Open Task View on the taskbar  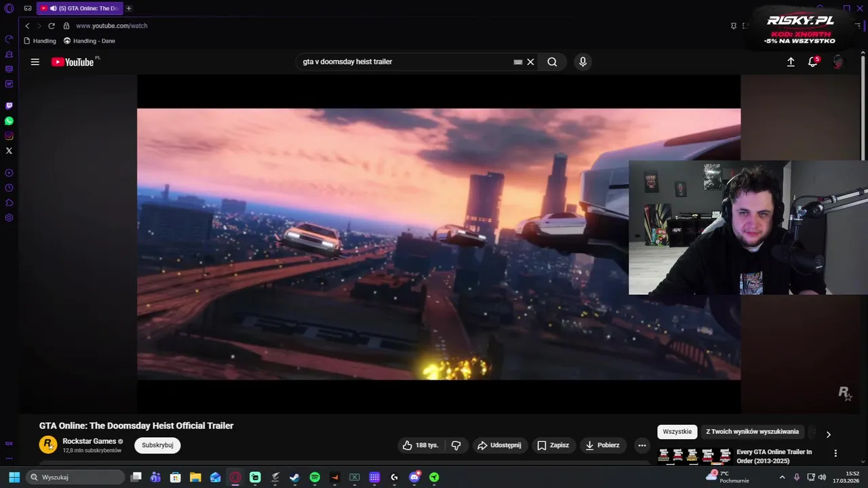coord(136,477)
